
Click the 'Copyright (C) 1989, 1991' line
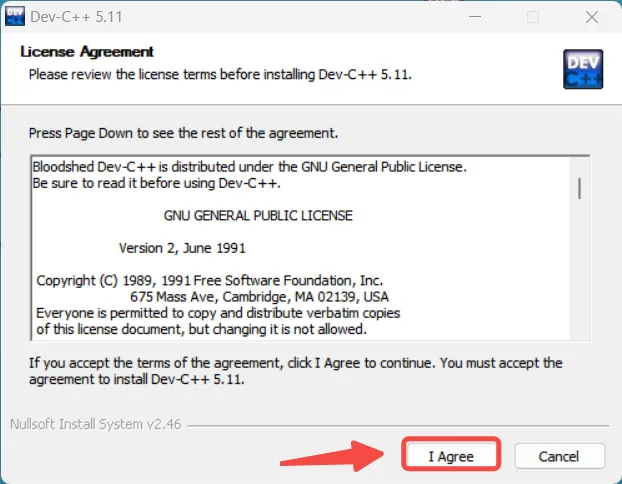click(x=209, y=281)
